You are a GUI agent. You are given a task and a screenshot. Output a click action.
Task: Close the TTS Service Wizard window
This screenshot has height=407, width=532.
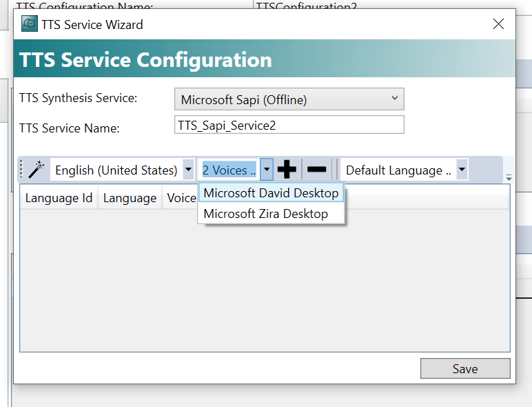(x=498, y=23)
